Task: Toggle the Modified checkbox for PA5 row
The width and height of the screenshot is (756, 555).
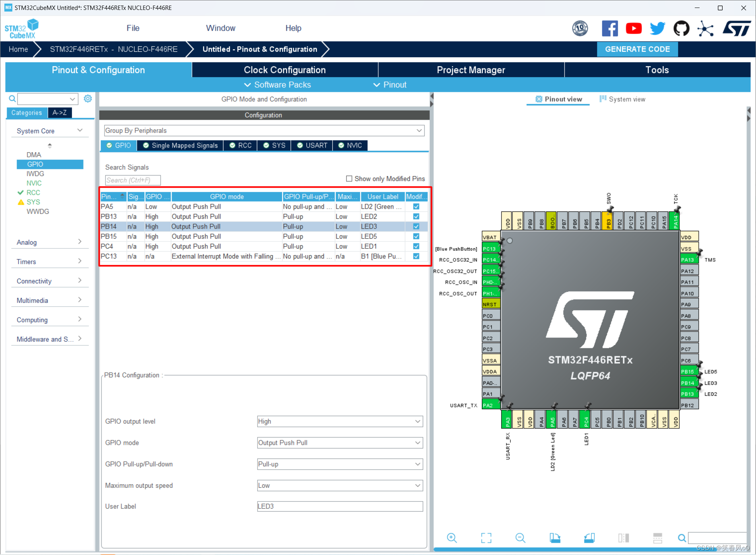Action: pos(416,206)
